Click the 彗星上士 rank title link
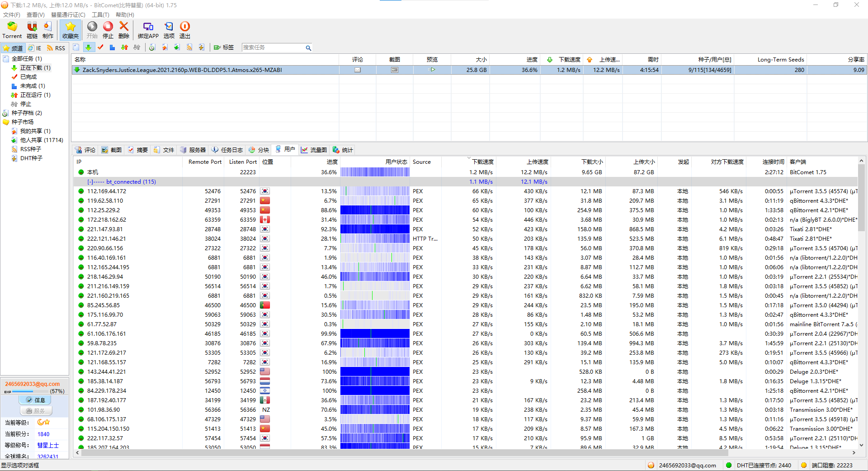868x471 pixels. point(48,445)
